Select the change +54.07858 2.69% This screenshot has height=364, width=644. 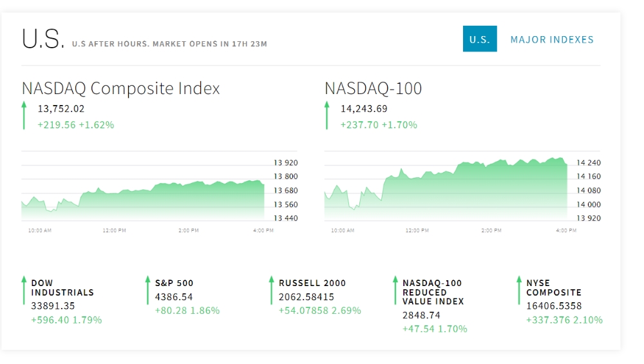(x=320, y=311)
